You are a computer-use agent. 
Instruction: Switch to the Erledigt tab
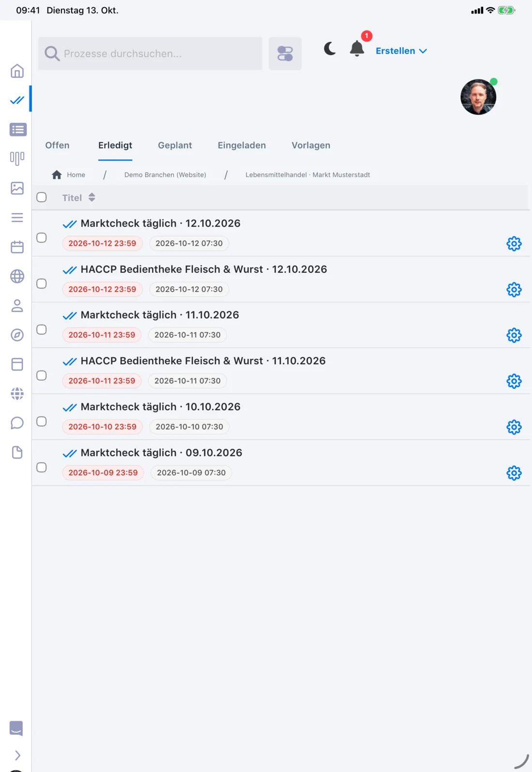115,146
